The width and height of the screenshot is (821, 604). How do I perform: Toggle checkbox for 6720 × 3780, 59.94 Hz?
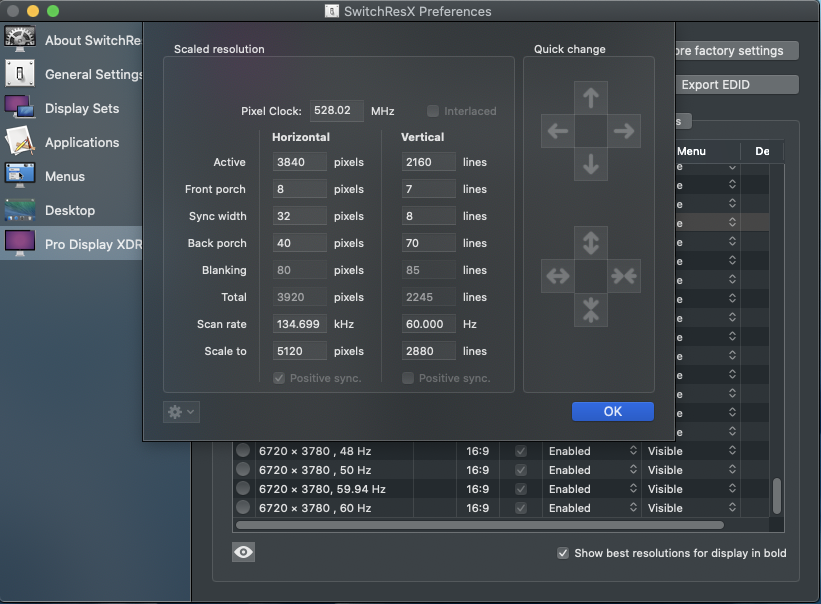coord(521,489)
